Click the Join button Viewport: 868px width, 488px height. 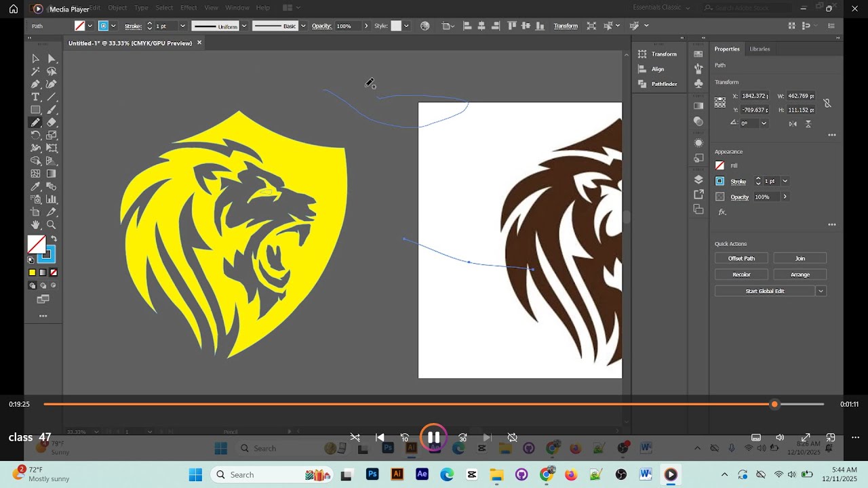tap(800, 258)
